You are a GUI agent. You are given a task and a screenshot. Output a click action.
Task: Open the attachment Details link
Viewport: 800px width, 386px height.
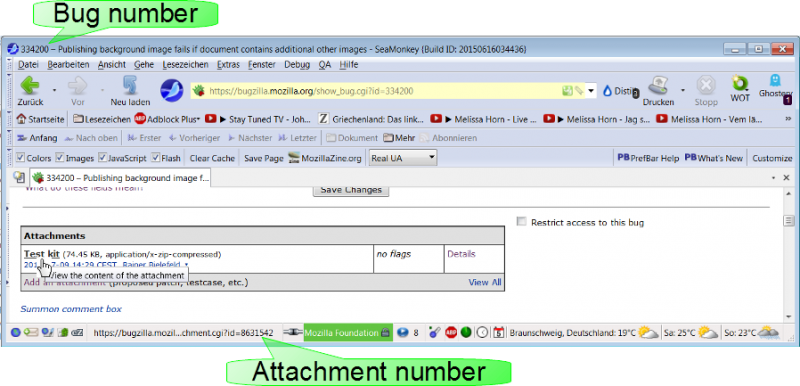click(461, 253)
